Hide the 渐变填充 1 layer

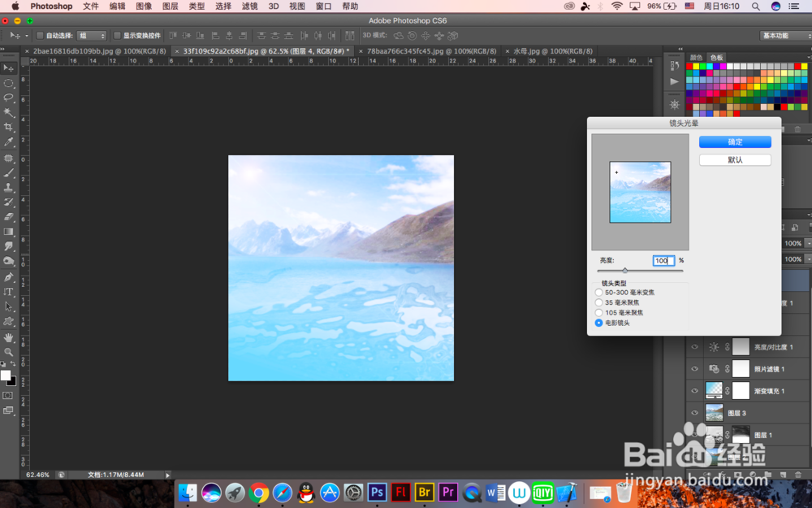click(695, 390)
